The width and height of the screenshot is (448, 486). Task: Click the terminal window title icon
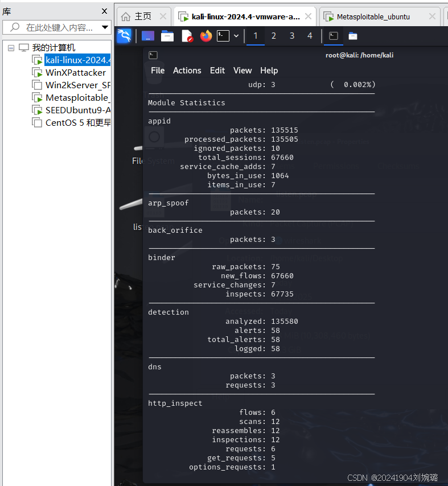(153, 55)
